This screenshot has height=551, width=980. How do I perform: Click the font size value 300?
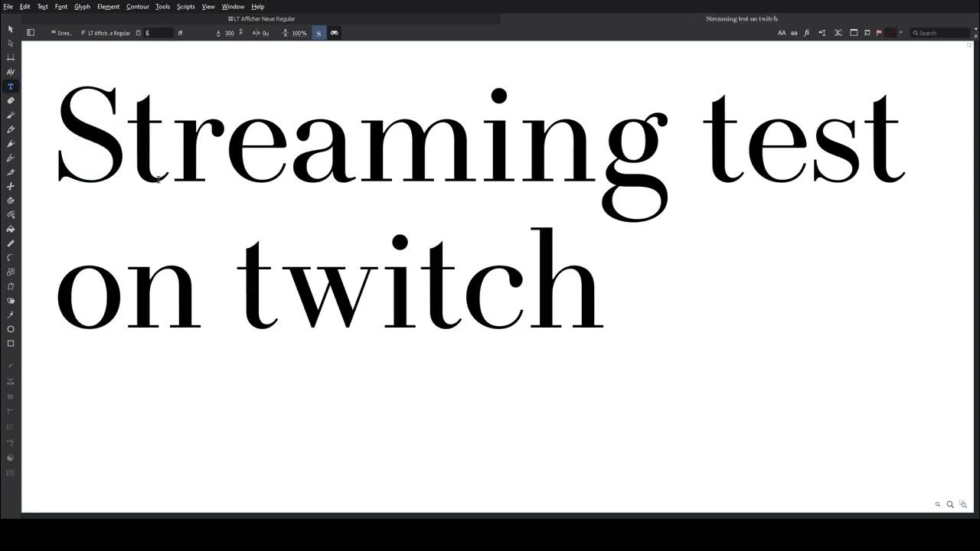coord(229,33)
